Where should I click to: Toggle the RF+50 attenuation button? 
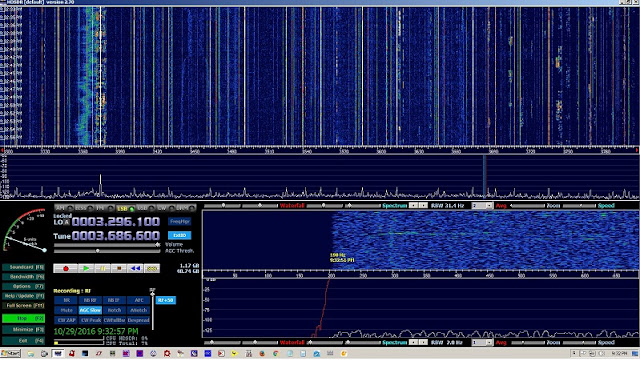click(165, 300)
